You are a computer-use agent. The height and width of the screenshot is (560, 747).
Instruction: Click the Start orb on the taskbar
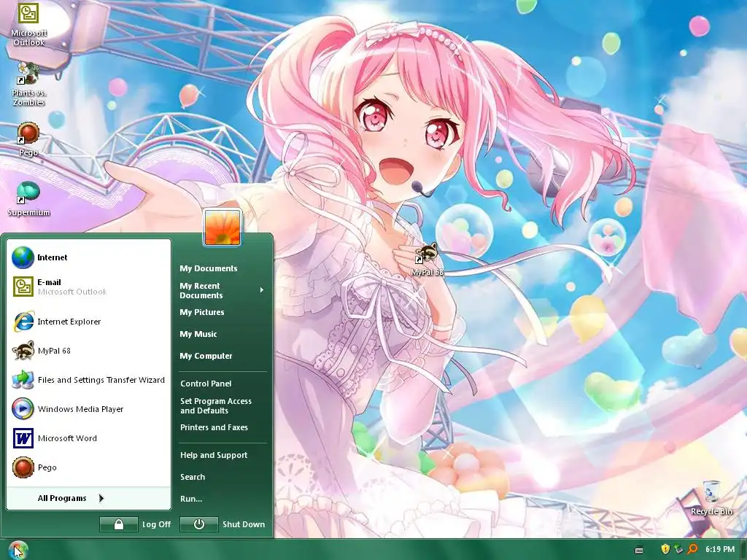click(18, 550)
